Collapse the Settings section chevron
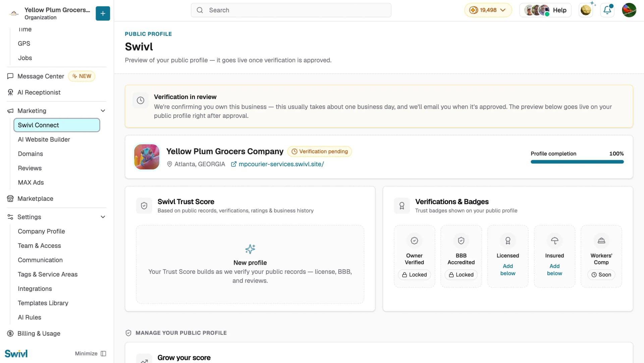The image size is (644, 363). coord(103,217)
